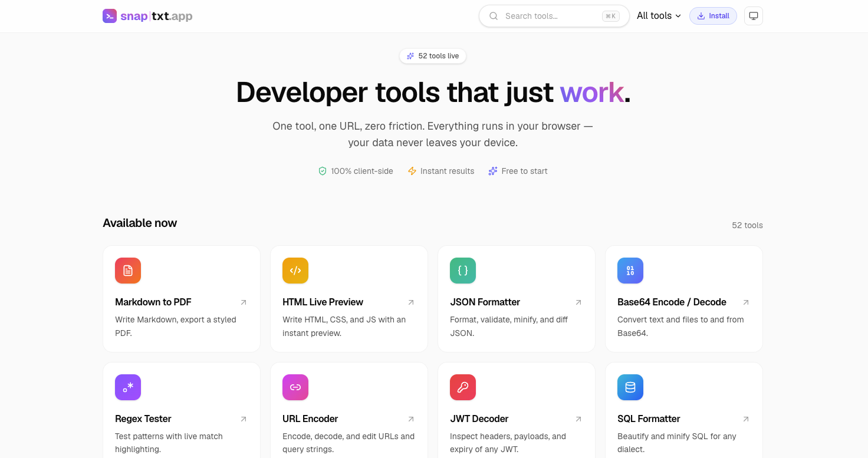Open the All tools dropdown menu
This screenshot has height=458, width=868.
tap(659, 16)
